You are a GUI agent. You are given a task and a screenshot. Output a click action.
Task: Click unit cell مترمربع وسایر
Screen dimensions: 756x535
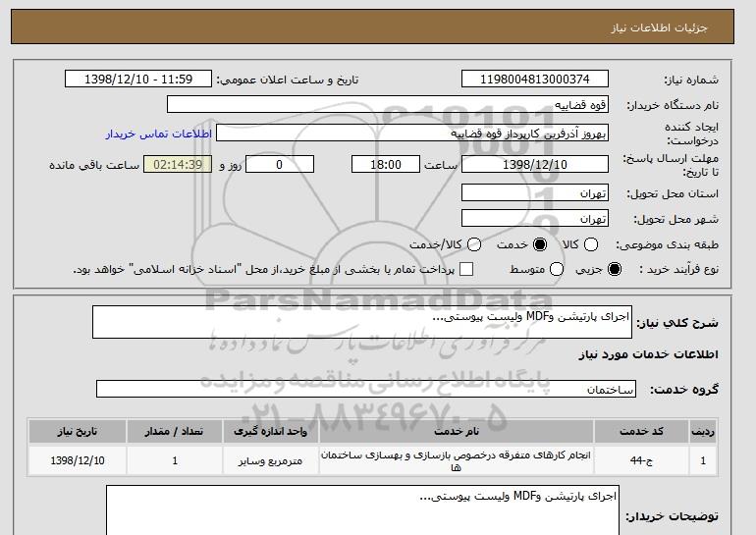(270, 460)
